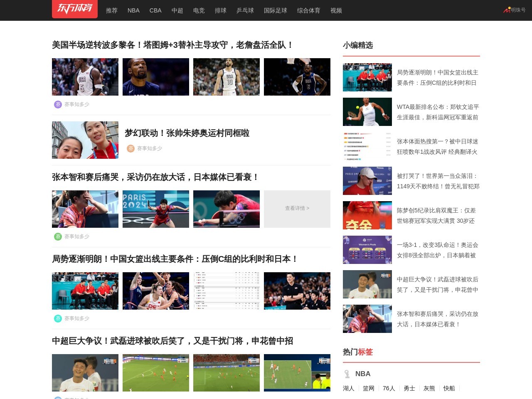532x399 pixels.
Task: Click the 东方体育 logo
Action: [75, 9]
